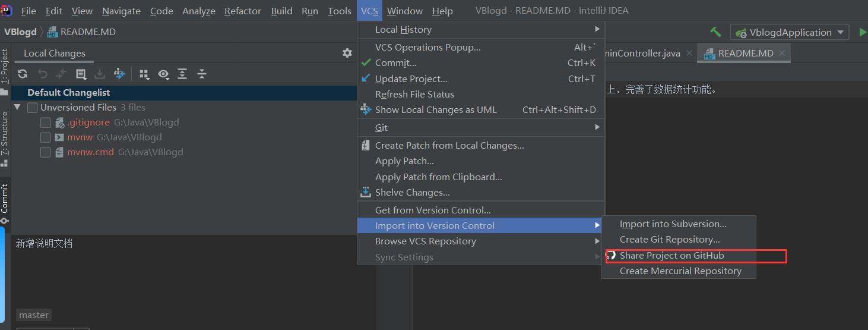Select Show Local Changes as UML

[x=481, y=109]
